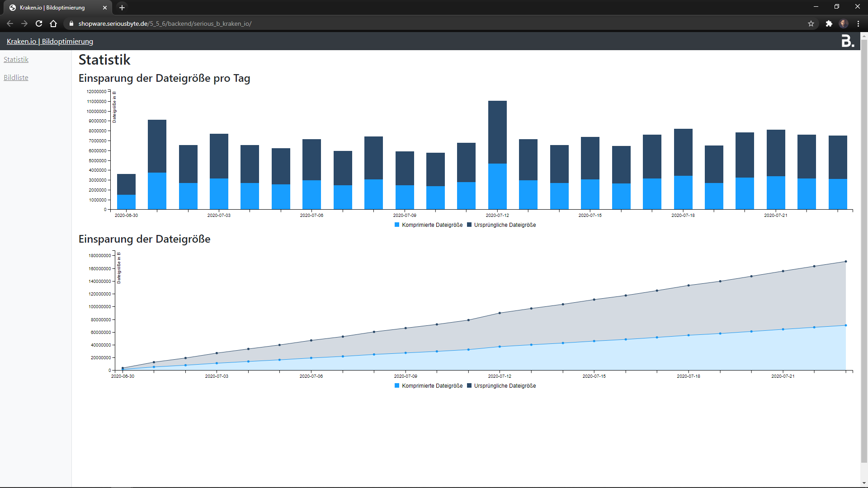Screen dimensions: 868x488
Task: Click the 2020-07-06 label on area chart axis
Action: (311, 376)
